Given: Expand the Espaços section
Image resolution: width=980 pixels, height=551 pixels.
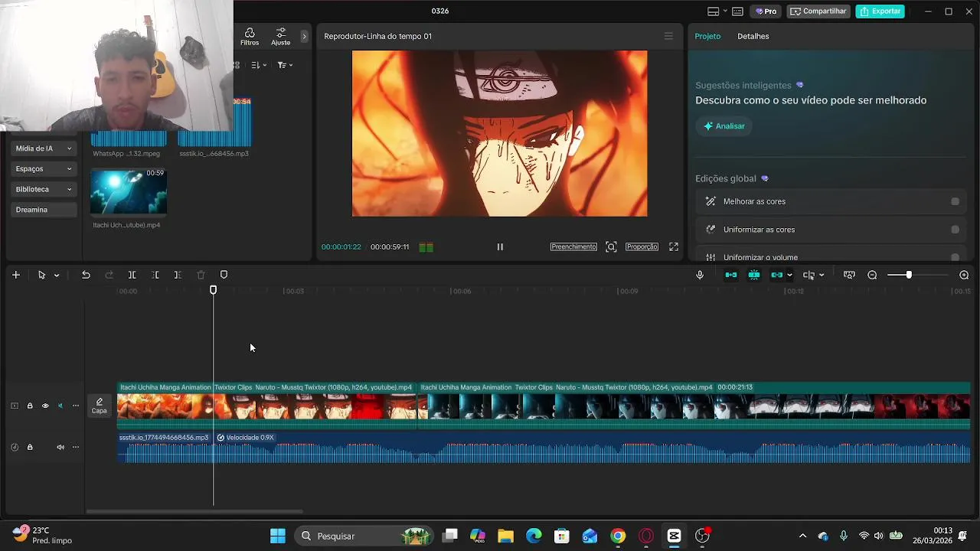Looking at the screenshot, I should 44,169.
